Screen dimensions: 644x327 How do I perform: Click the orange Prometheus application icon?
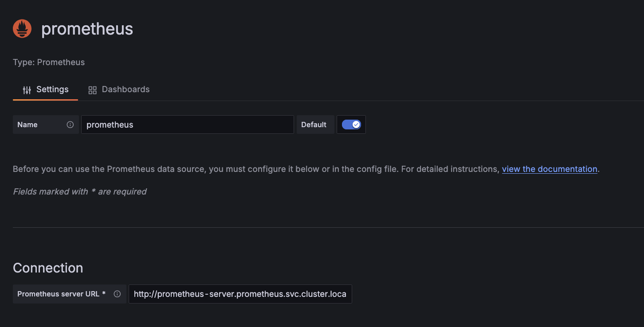coord(22,28)
